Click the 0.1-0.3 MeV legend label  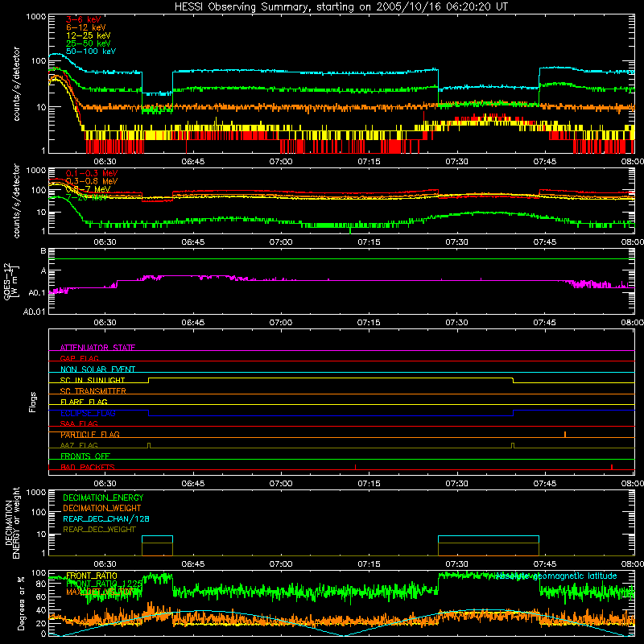(92, 173)
